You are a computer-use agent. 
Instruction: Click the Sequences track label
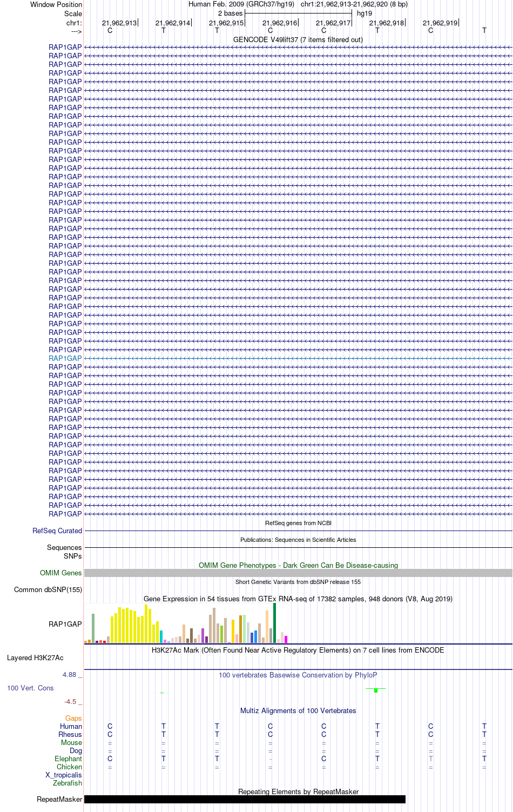64,548
